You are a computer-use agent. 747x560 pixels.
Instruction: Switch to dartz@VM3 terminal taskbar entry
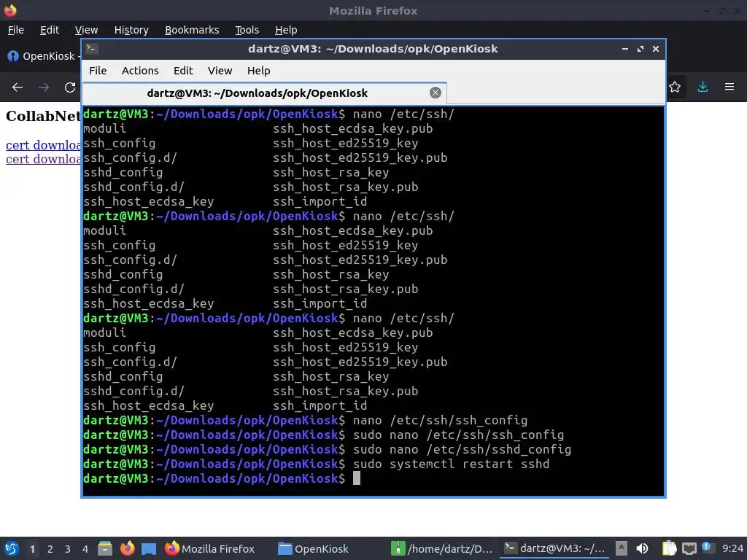coord(554,548)
